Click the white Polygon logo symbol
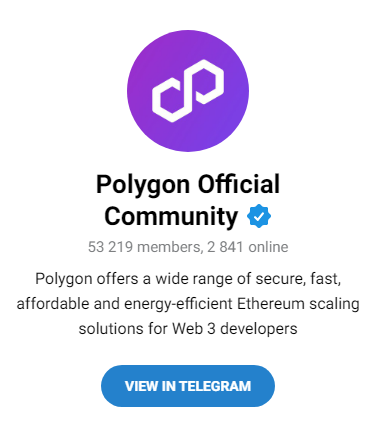Image resolution: width=373 pixels, height=429 pixels. 188,91
